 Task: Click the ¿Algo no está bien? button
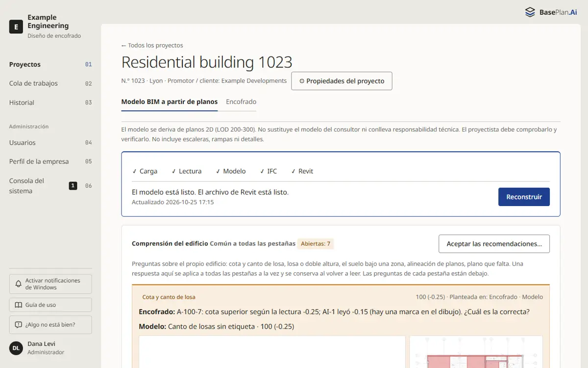click(x=50, y=324)
